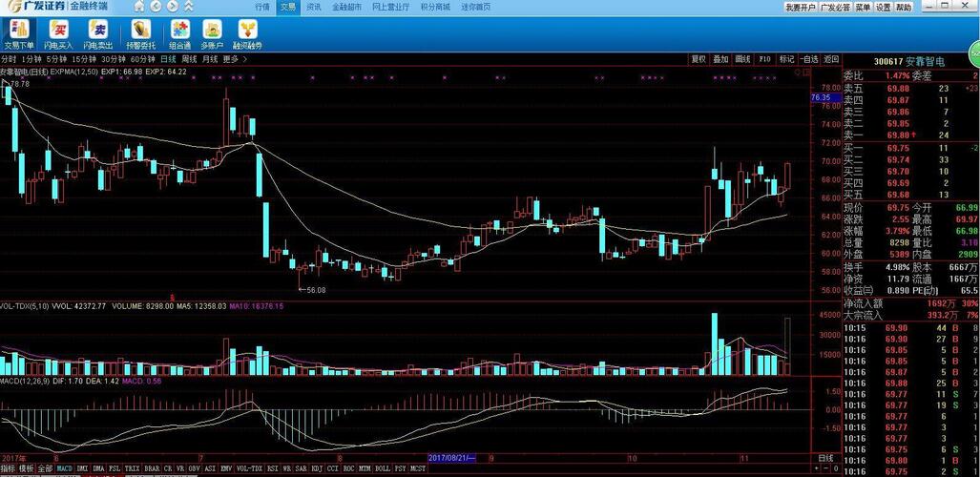Switch to the 行情 tab
The height and width of the screenshot is (477, 980).
263,7
